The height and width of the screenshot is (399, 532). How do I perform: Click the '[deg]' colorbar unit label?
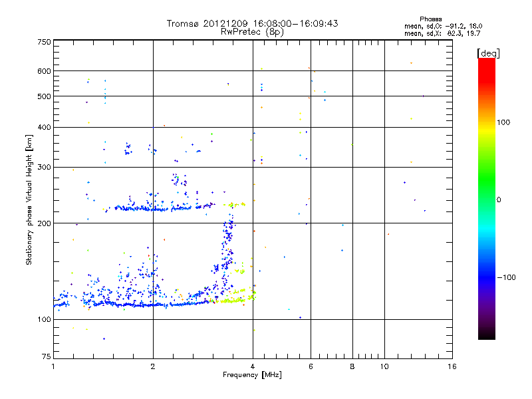(488, 53)
